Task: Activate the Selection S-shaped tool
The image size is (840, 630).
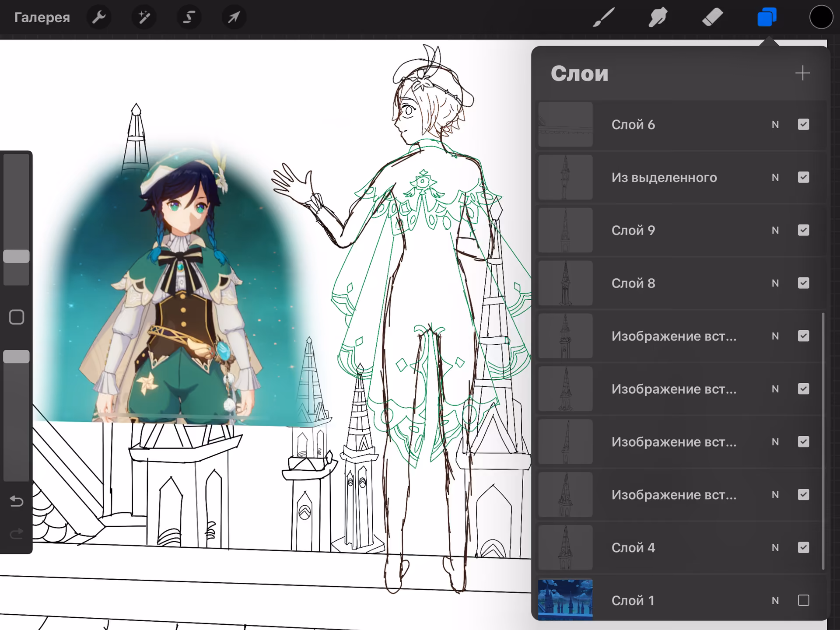Action: coord(189,17)
